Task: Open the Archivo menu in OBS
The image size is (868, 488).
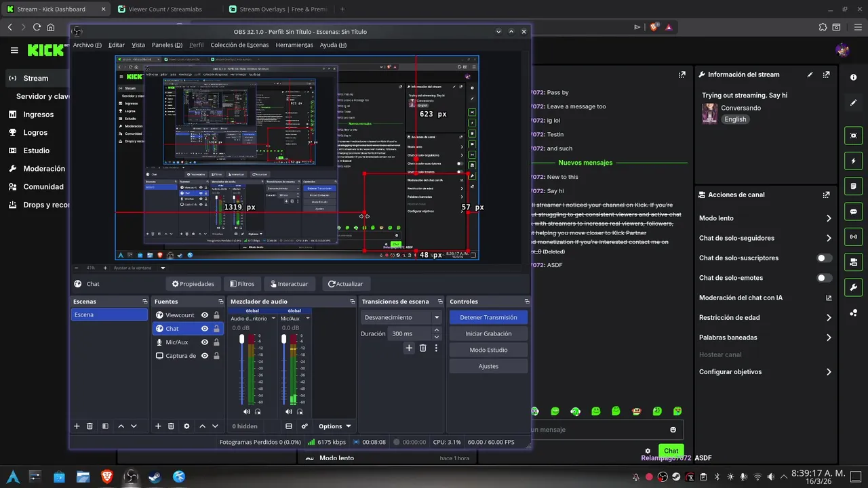Action: pos(87,45)
